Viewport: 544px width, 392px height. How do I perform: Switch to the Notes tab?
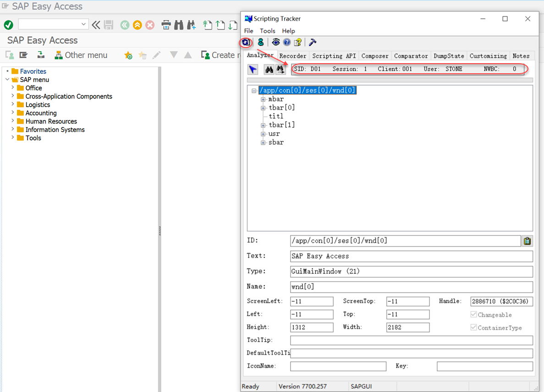[521, 56]
